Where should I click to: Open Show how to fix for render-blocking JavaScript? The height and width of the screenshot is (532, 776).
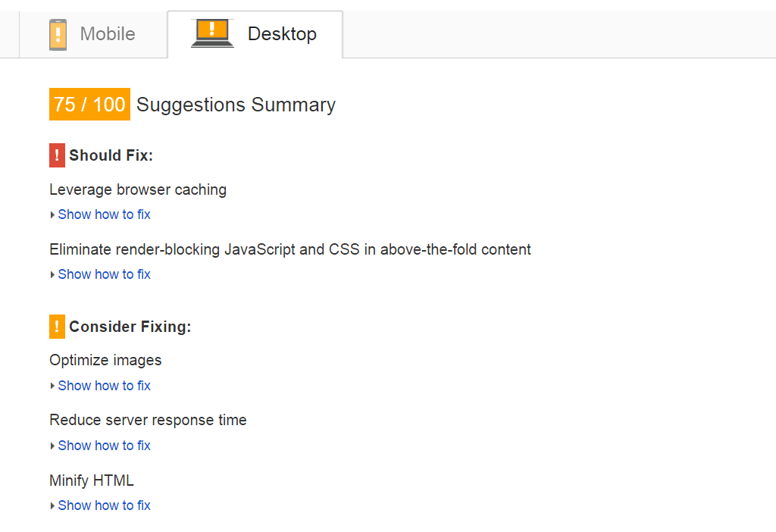point(104,274)
